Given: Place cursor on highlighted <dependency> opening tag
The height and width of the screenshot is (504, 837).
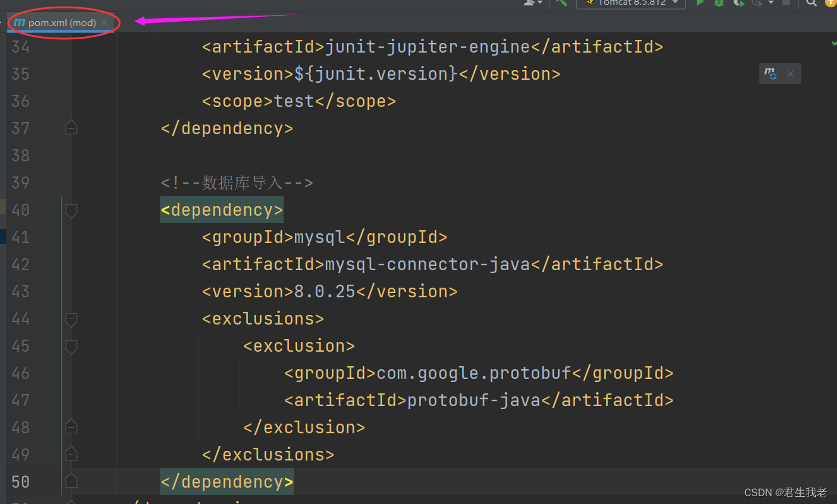Looking at the screenshot, I should (x=222, y=210).
